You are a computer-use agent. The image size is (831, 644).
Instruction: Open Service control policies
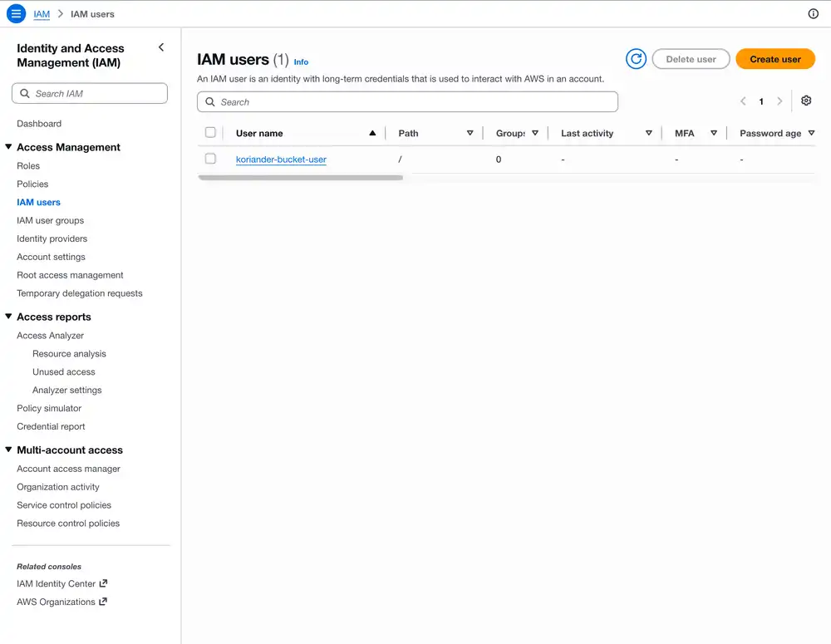click(64, 505)
